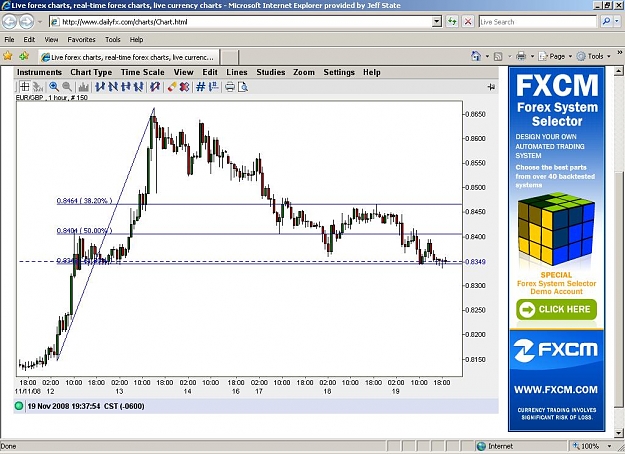Click the IE command bar printer icon
Viewport: 625px width, 454px height.
[x=521, y=56]
